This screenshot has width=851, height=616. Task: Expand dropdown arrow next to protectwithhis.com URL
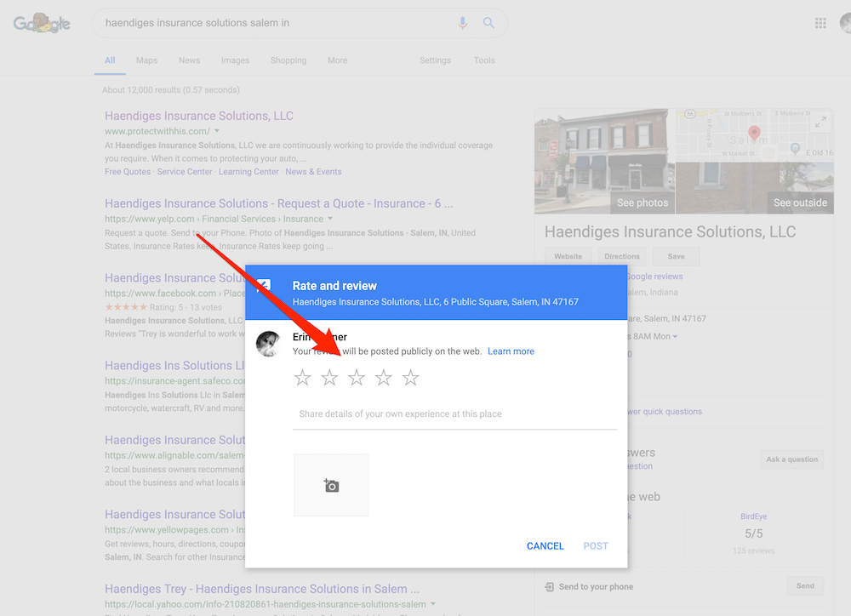pyautogui.click(x=216, y=131)
